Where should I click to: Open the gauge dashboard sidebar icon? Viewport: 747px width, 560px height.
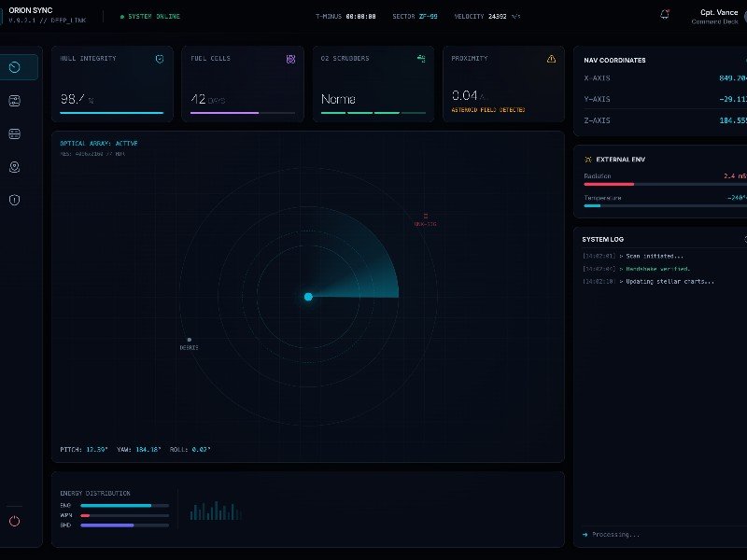coord(15,67)
